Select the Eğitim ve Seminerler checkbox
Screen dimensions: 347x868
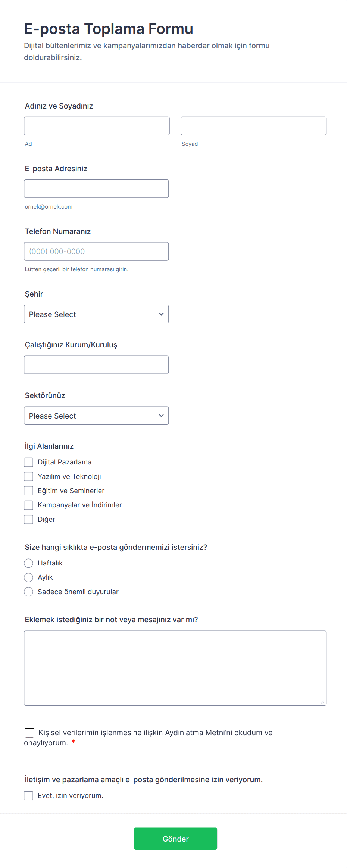coord(29,491)
